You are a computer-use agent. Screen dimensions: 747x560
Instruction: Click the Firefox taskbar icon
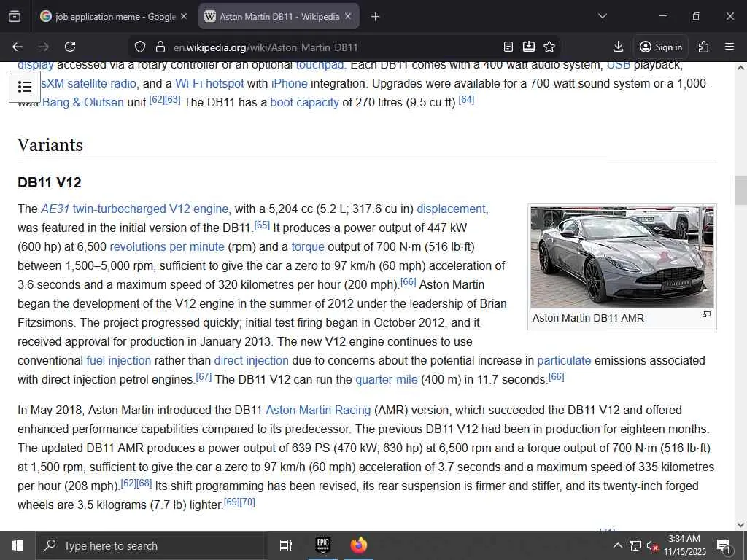point(359,545)
